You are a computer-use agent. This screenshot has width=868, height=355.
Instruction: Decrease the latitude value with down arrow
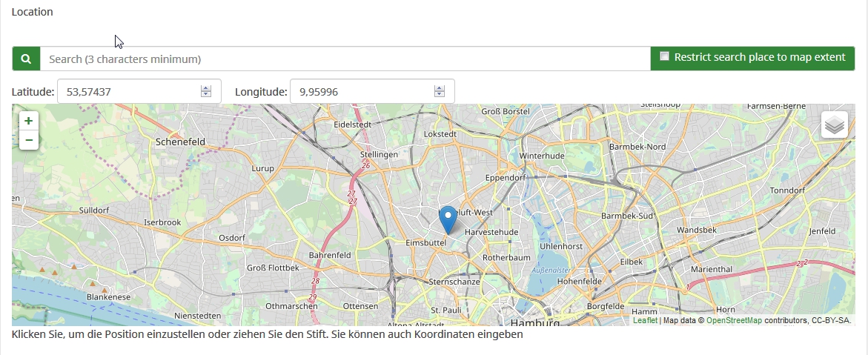[206, 95]
